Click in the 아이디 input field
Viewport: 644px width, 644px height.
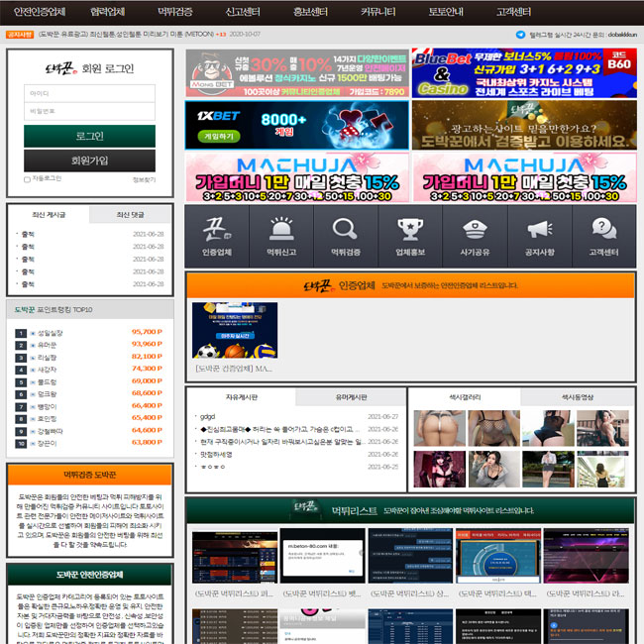pos(89,94)
